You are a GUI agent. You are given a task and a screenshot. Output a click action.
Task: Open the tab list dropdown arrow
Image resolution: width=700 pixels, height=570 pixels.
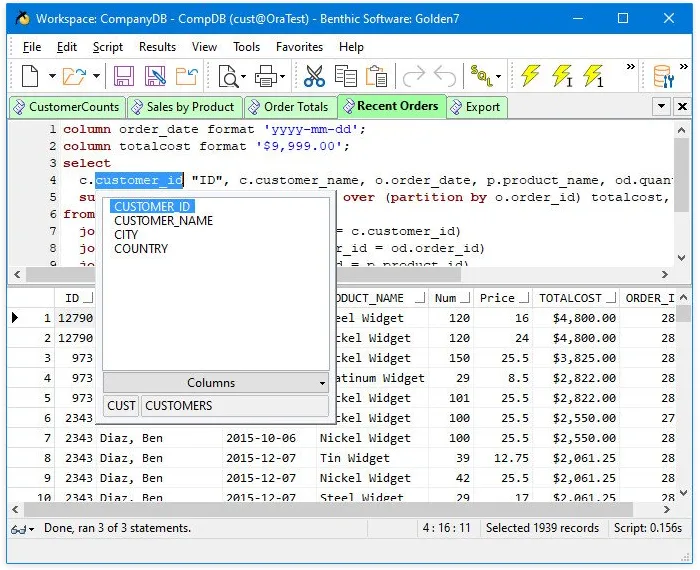[x=661, y=107]
